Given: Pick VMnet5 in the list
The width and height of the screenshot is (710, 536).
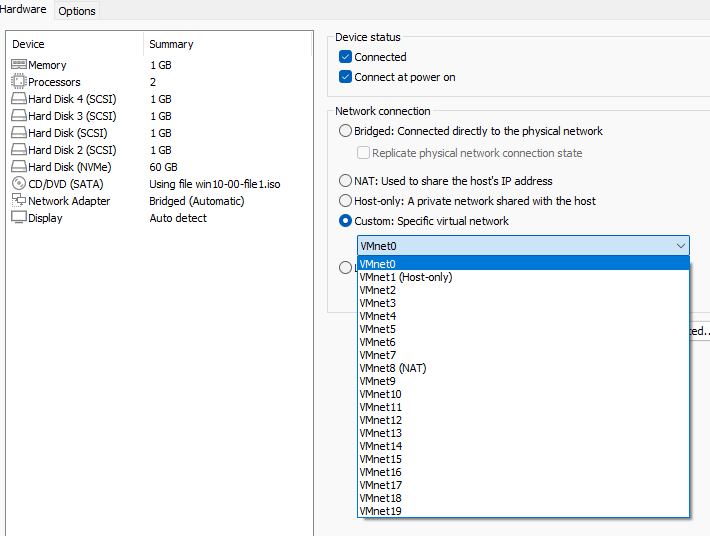Looking at the screenshot, I should click(x=523, y=329).
